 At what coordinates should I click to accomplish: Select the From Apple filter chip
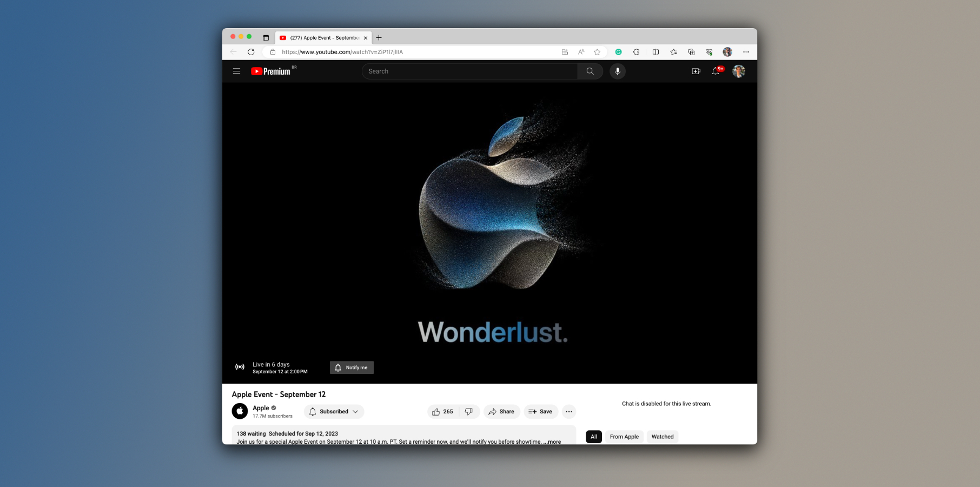[624, 437]
